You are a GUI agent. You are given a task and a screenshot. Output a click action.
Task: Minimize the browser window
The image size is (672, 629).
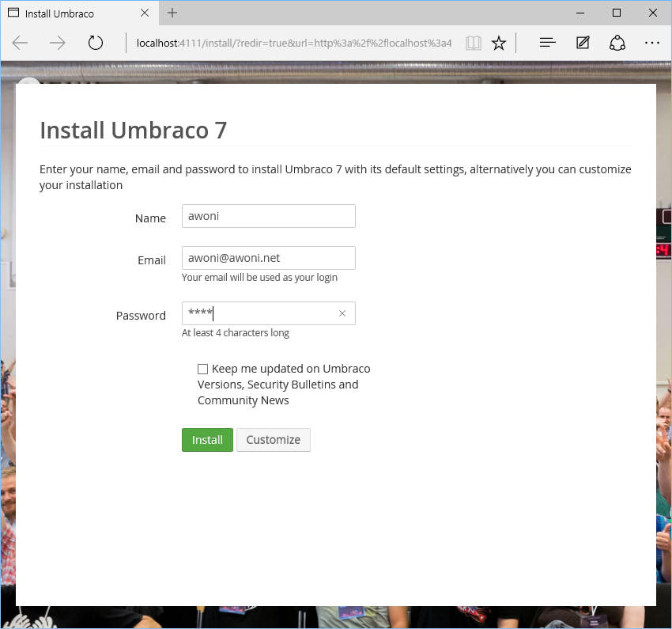click(580, 13)
